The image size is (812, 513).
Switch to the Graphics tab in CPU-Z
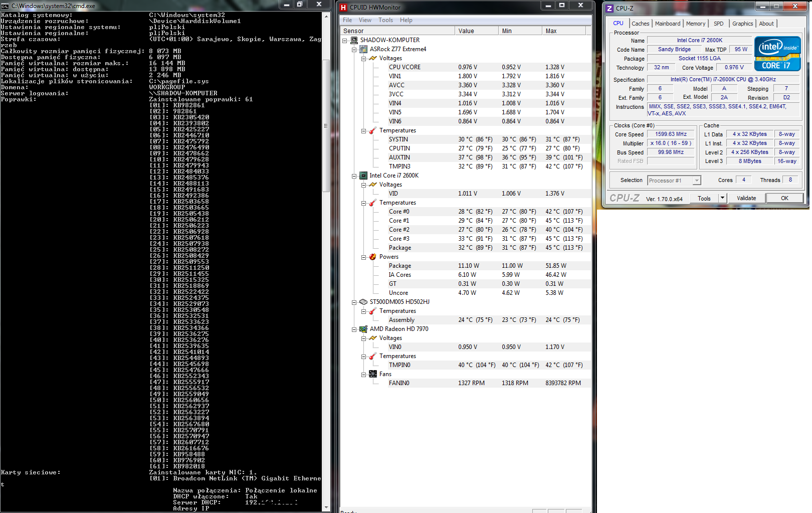[742, 24]
